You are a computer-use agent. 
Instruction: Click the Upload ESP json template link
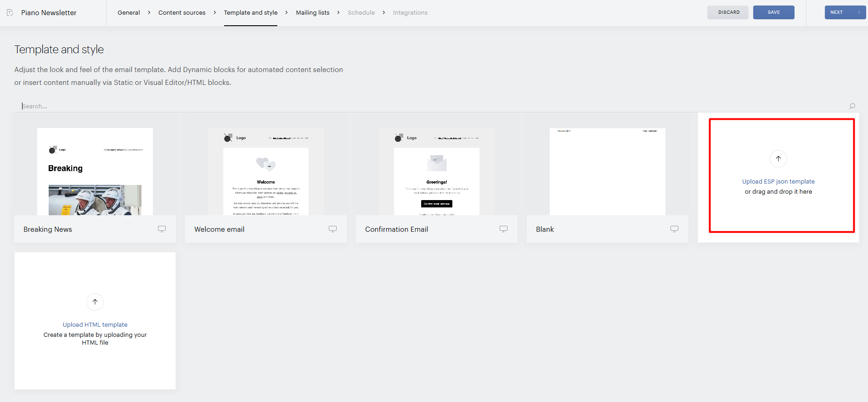(778, 182)
